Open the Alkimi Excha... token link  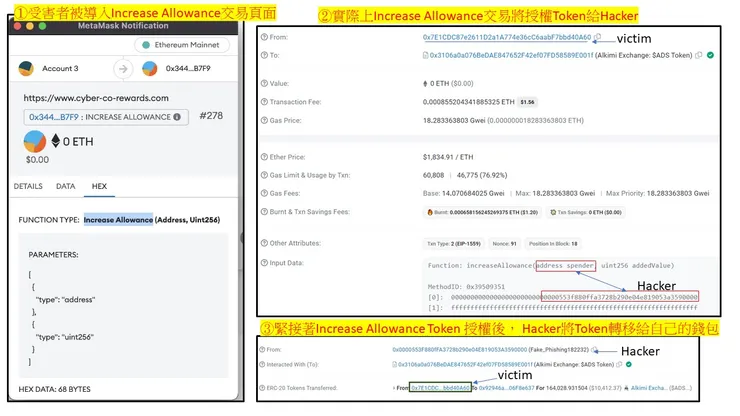click(648, 388)
